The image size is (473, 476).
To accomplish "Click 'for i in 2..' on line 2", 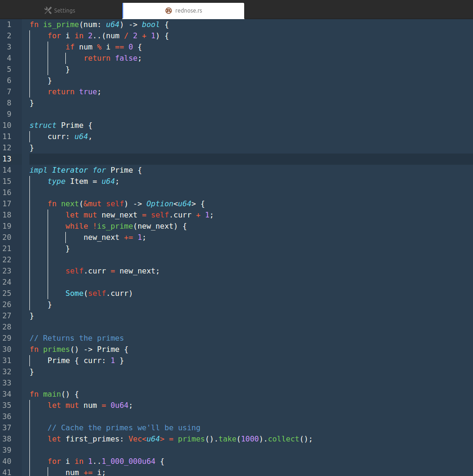I will [74, 36].
